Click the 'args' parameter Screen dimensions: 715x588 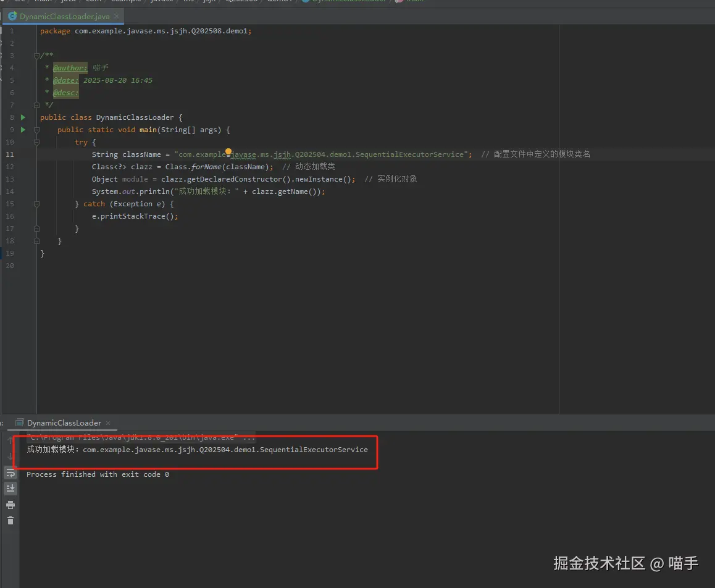[x=209, y=130]
